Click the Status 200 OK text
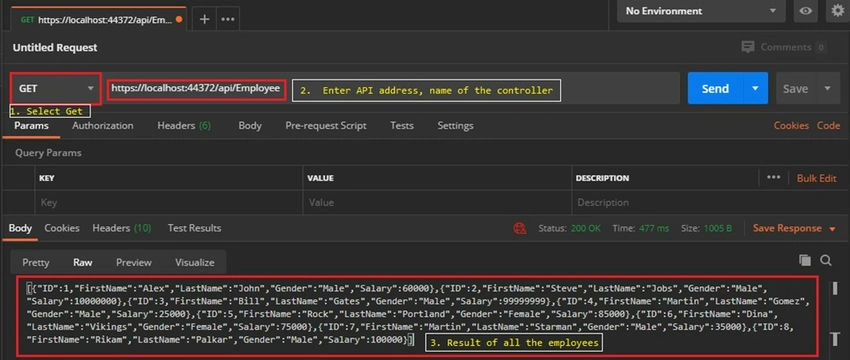Image resolution: width=850 pixels, height=360 pixels. [x=569, y=229]
